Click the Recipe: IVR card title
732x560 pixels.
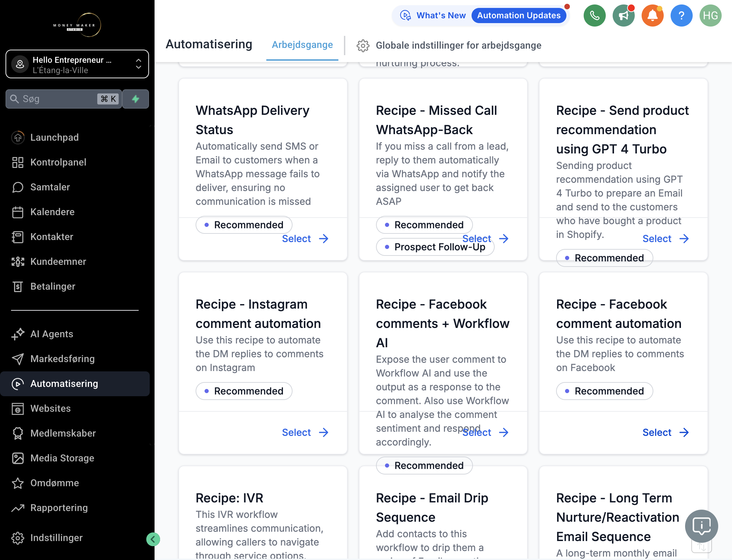click(229, 498)
